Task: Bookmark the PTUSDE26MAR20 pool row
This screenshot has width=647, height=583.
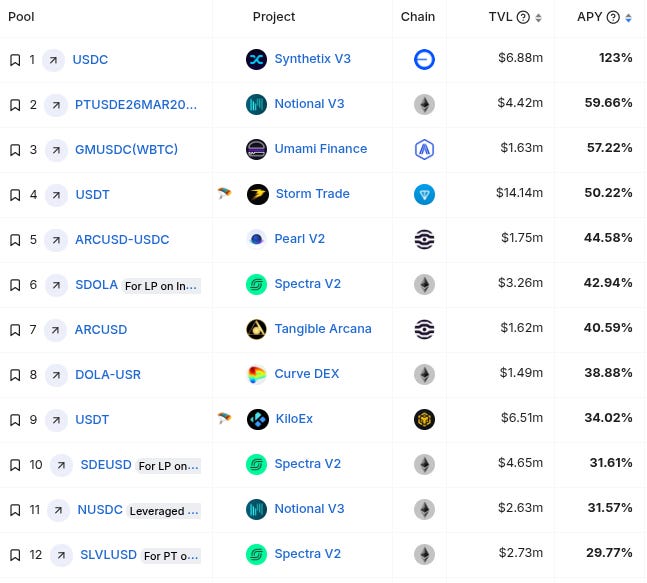Action: pos(15,105)
